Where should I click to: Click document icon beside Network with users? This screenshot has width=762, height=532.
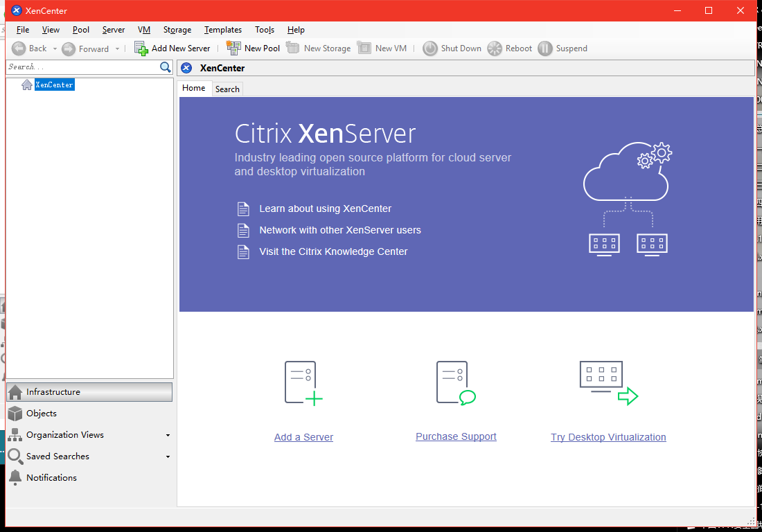[243, 230]
